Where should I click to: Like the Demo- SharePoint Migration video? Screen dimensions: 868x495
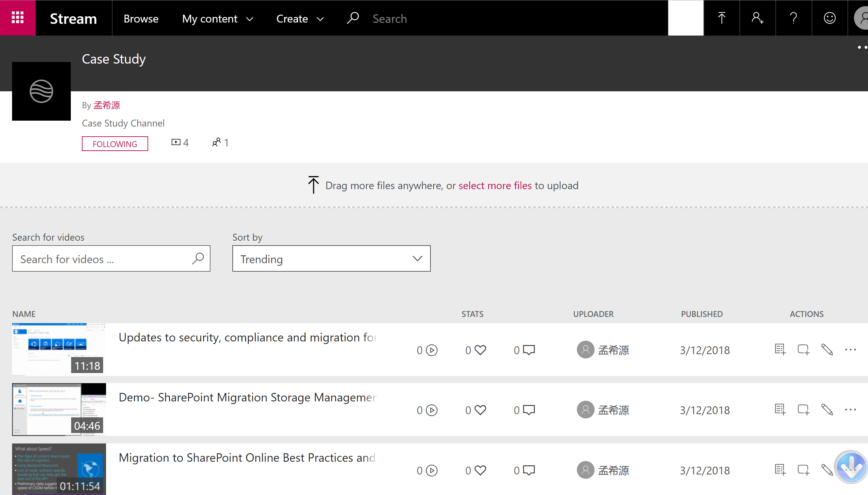click(480, 410)
